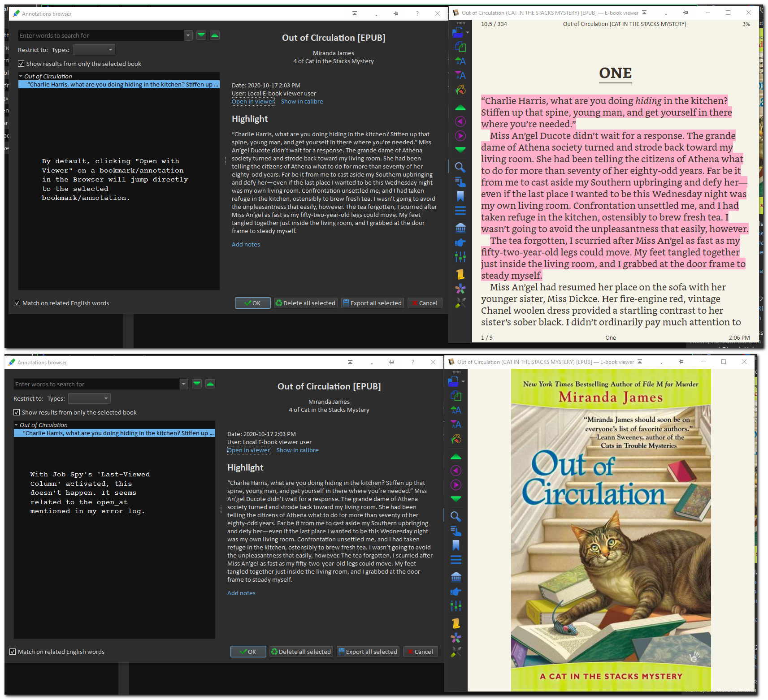Show table of contents in book-cover viewer
This screenshot has height=700, width=768.
click(x=456, y=559)
